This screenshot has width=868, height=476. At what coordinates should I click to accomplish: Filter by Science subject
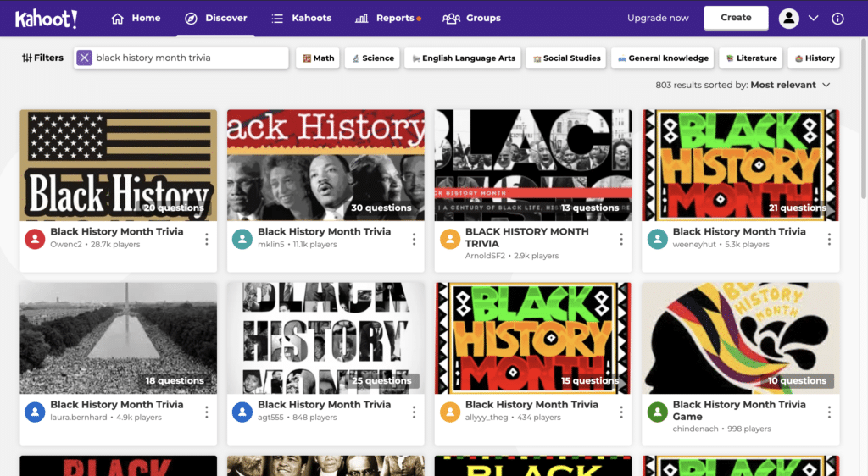point(373,58)
